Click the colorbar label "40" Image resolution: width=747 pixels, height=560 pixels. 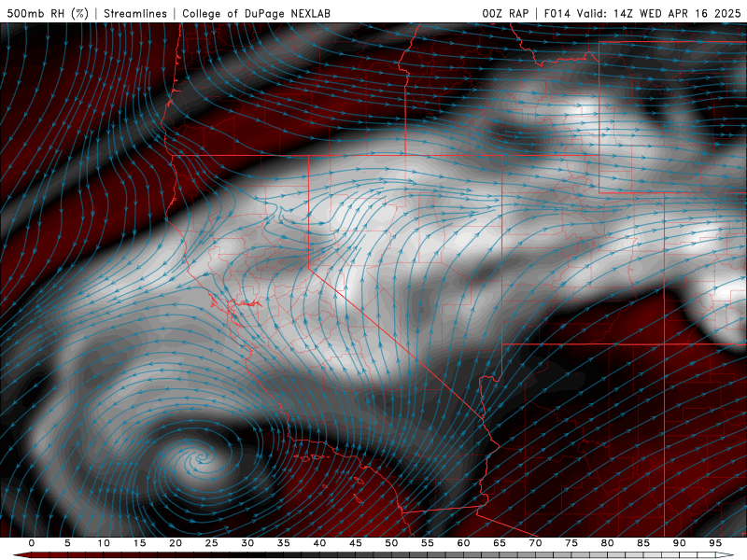point(319,543)
